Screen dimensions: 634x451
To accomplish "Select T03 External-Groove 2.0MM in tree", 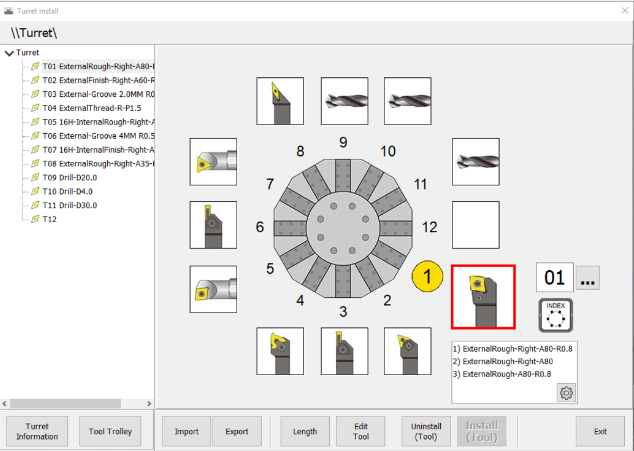I will tap(98, 94).
